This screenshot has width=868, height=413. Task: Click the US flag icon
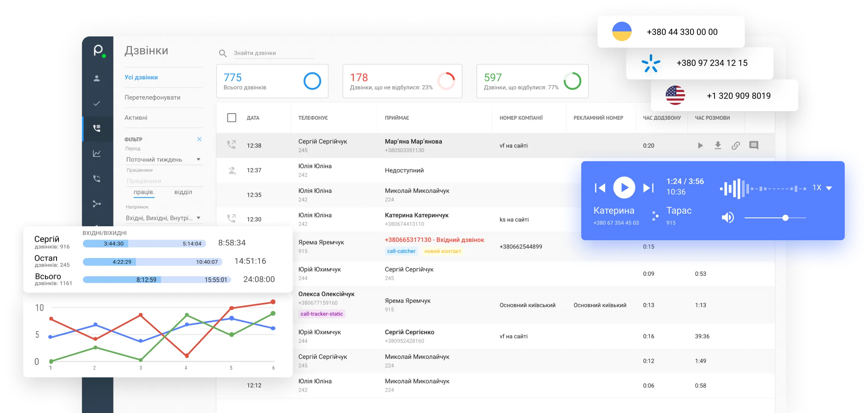pyautogui.click(x=675, y=95)
